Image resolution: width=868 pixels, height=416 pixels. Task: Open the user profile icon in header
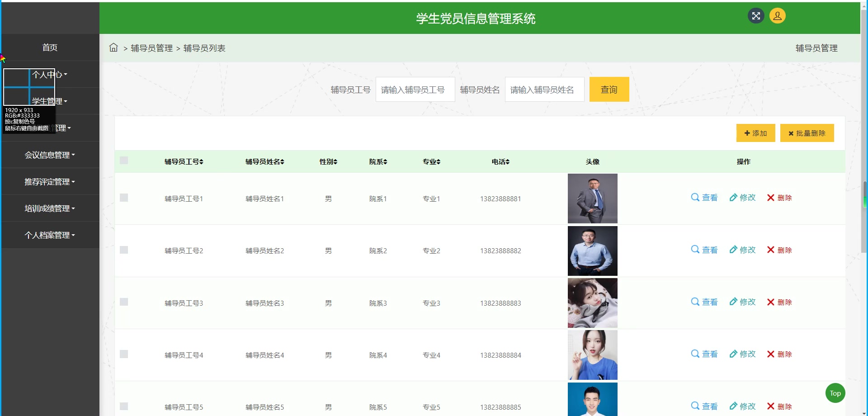click(778, 16)
